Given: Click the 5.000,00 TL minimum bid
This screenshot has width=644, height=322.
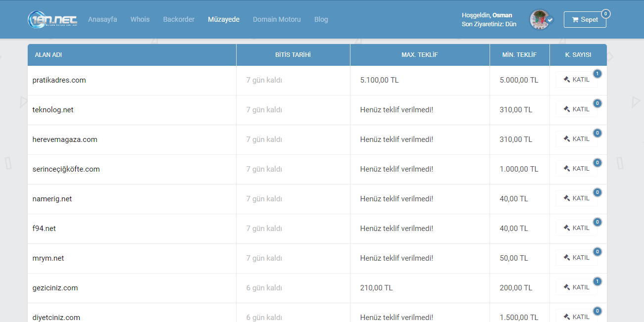Looking at the screenshot, I should tap(519, 80).
